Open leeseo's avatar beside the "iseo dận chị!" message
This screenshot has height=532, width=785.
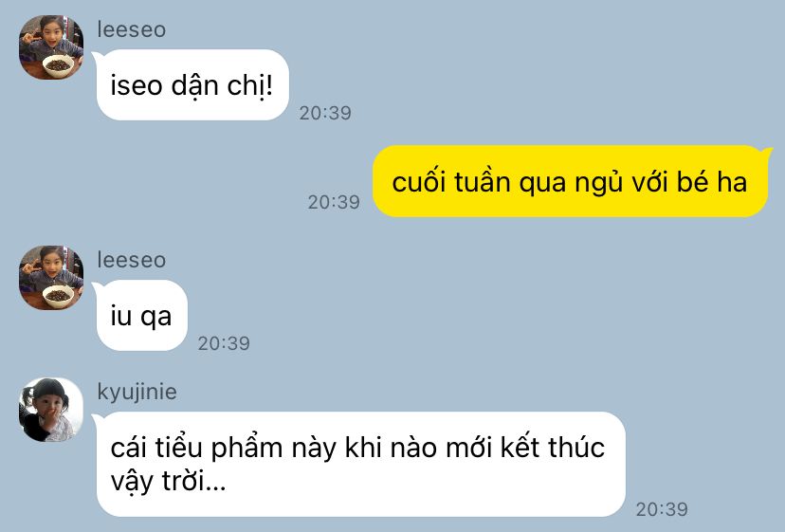[51, 47]
